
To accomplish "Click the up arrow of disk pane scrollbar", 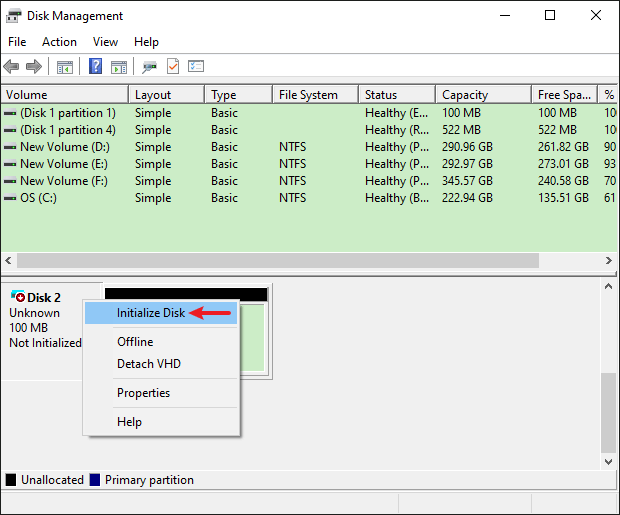I will coord(609,286).
